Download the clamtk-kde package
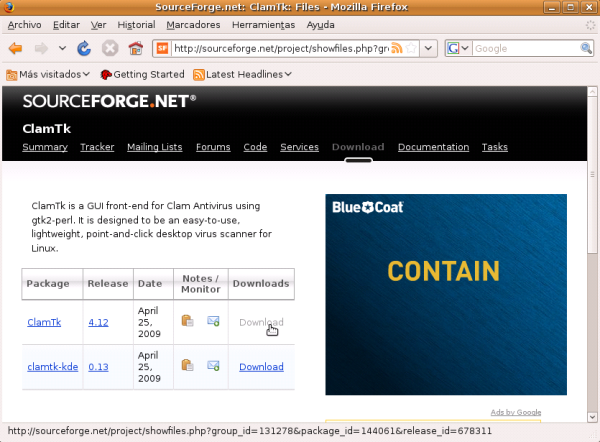 pos(261,367)
